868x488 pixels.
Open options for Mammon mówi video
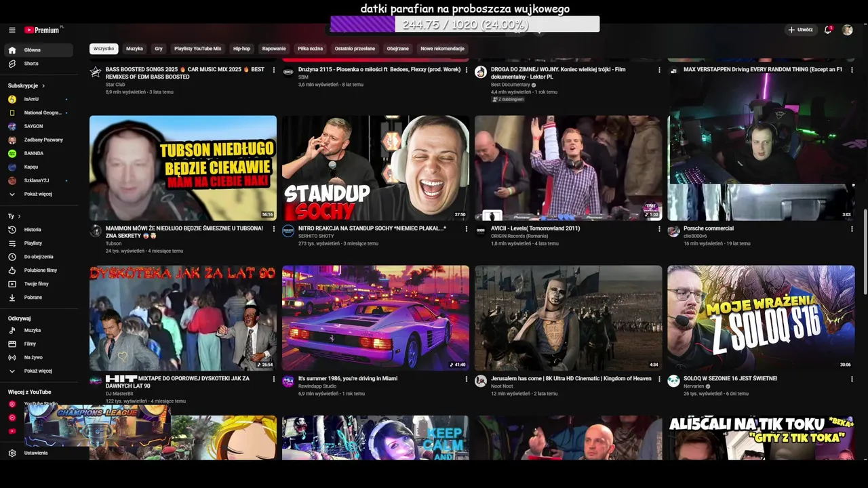273,229
